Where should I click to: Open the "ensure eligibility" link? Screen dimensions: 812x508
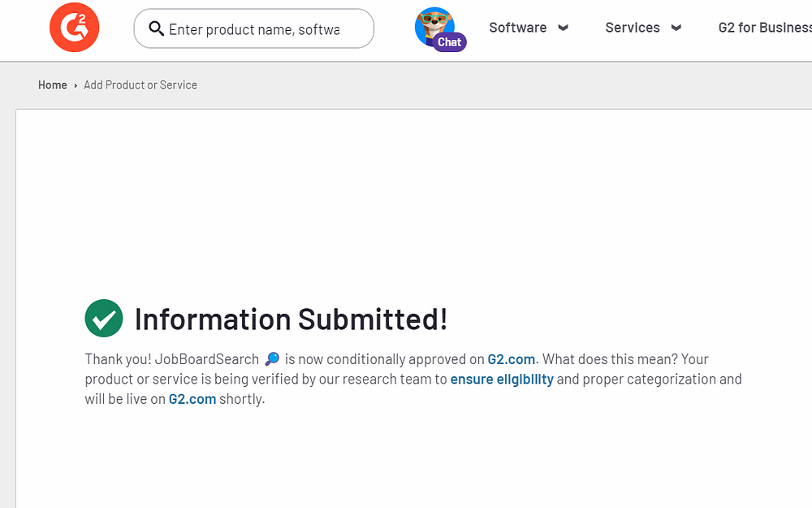502,379
